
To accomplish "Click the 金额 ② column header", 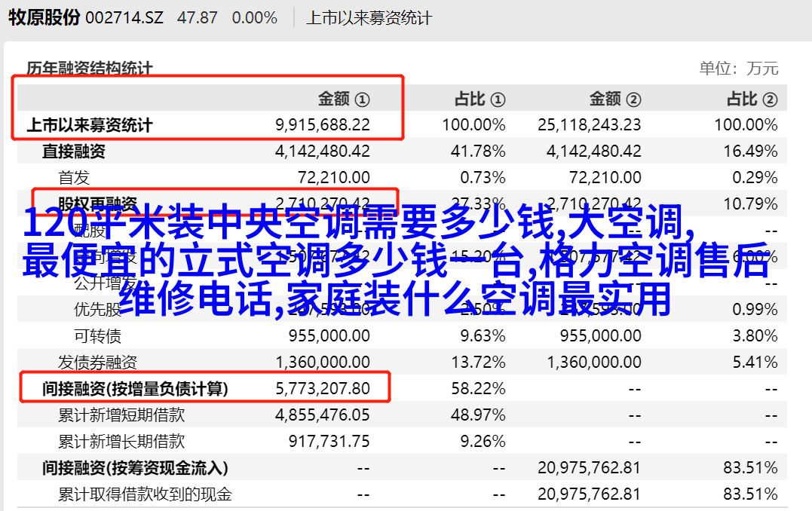I will coord(615,99).
